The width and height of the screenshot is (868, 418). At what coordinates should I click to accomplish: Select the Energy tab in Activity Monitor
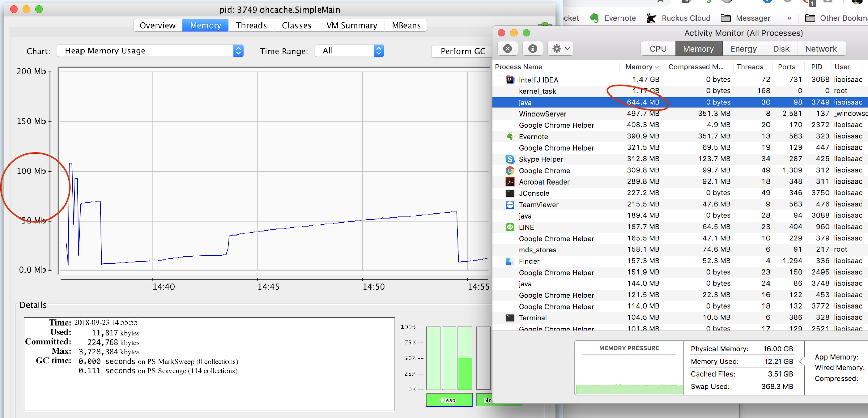point(743,49)
